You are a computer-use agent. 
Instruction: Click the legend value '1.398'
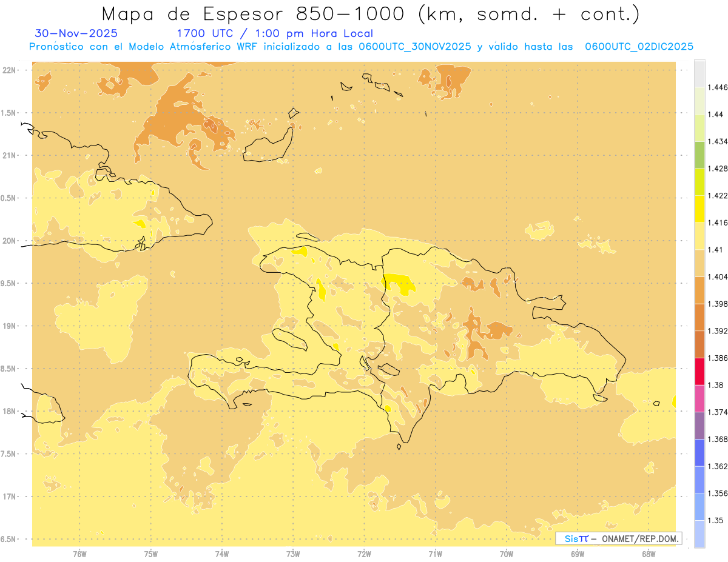pos(718,304)
